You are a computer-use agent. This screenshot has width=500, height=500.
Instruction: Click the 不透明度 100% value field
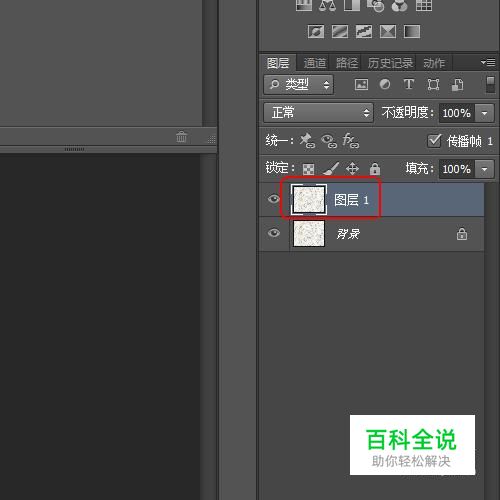point(457,113)
